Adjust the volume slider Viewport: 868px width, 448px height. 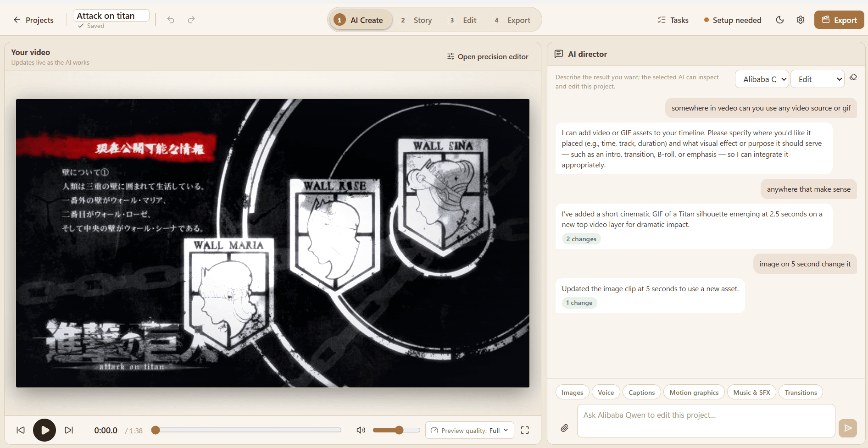[396, 430]
